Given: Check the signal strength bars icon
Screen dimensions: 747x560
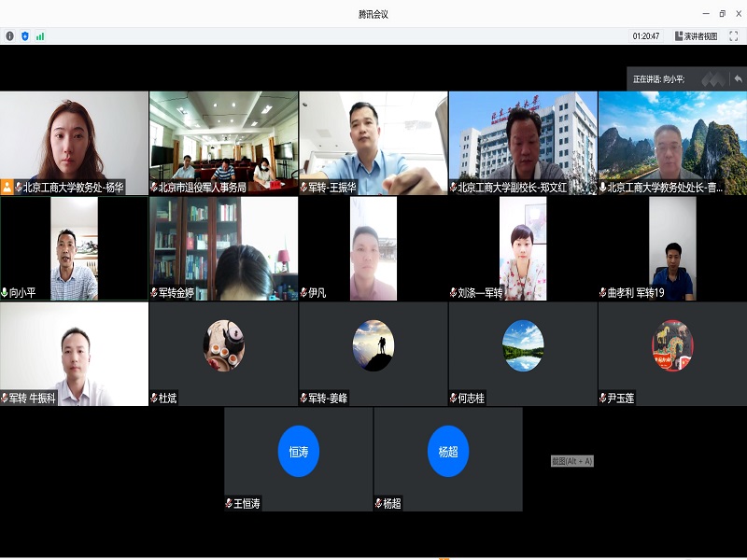Looking at the screenshot, I should 39,36.
